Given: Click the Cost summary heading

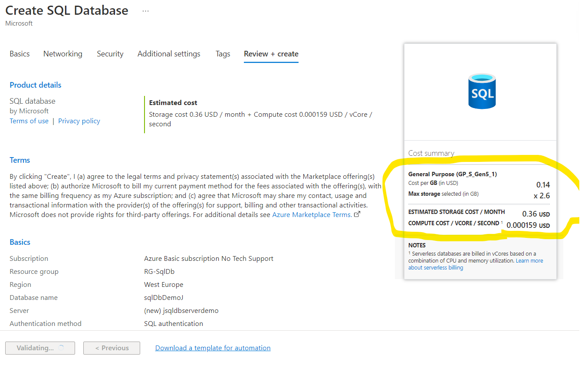Looking at the screenshot, I should pos(431,153).
